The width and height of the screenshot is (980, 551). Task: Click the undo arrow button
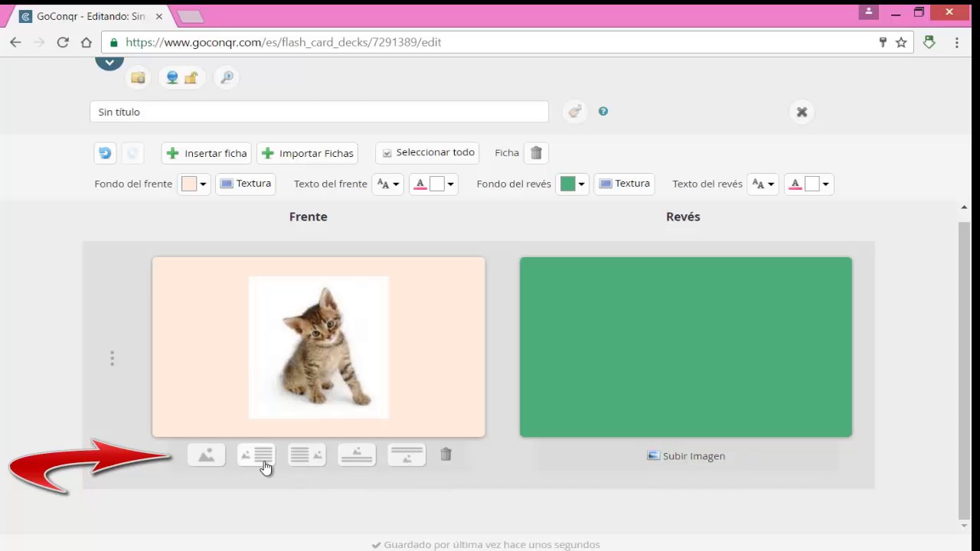[x=105, y=153]
